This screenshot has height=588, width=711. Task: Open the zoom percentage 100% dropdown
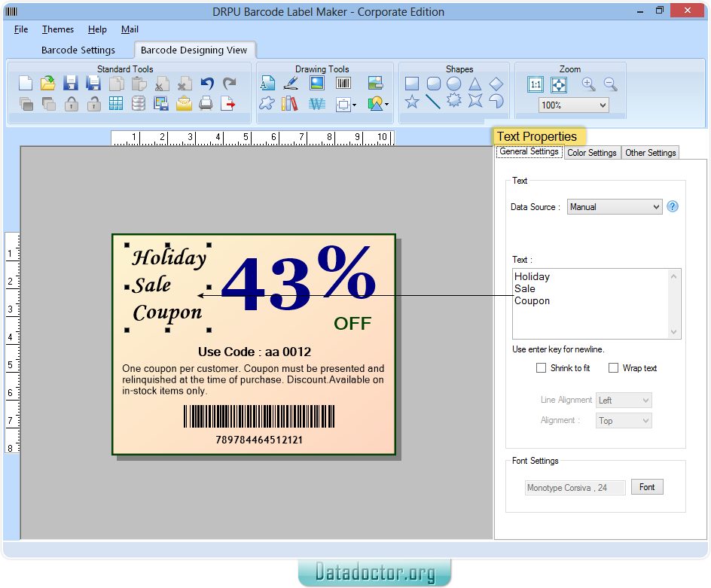[x=574, y=105]
